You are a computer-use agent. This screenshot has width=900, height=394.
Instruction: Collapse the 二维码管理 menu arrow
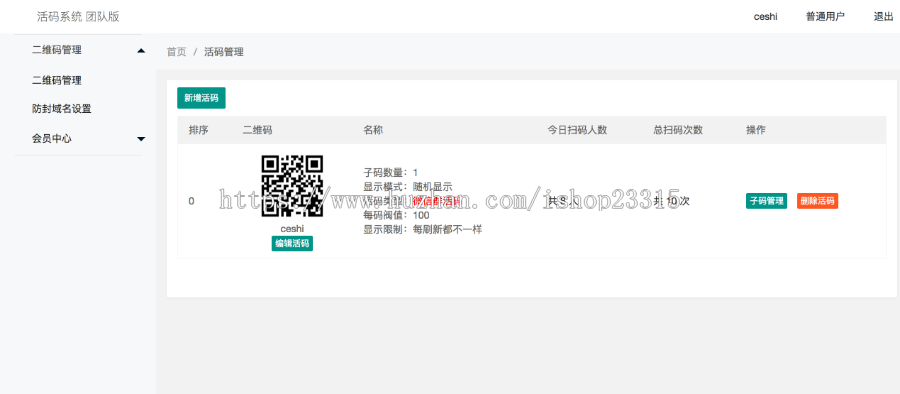(141, 51)
